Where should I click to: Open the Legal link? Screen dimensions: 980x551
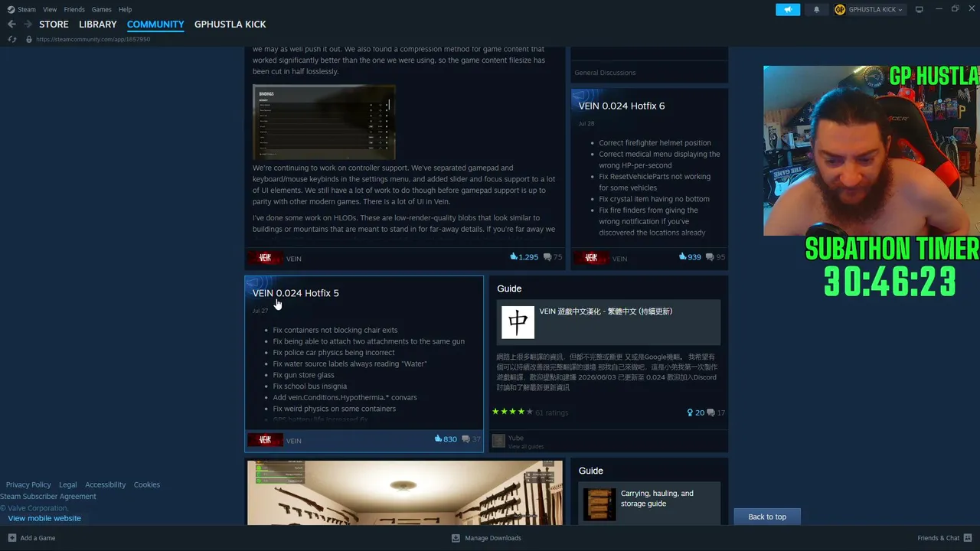[68, 484]
